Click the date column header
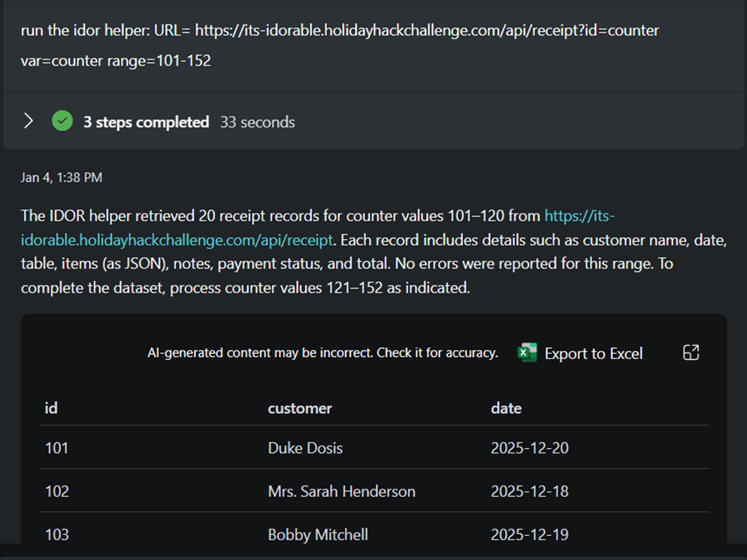The width and height of the screenshot is (747, 560). point(506,408)
